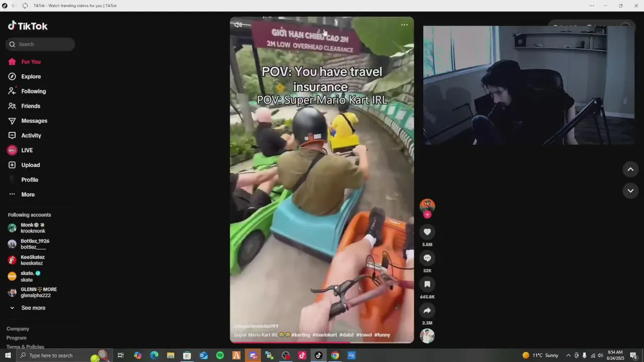Open the krookmonk following account
This screenshot has height=362, width=644.
27,228
